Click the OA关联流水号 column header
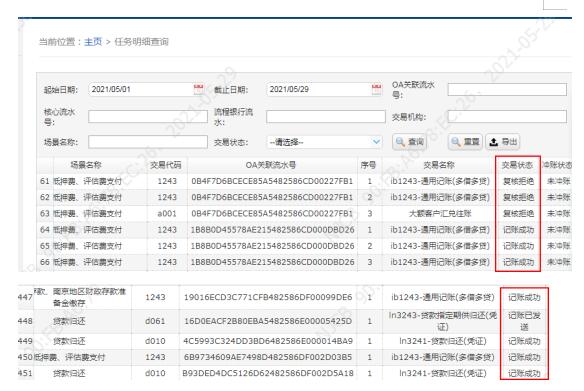Image resolution: width=584 pixels, height=391 pixels. (x=271, y=165)
